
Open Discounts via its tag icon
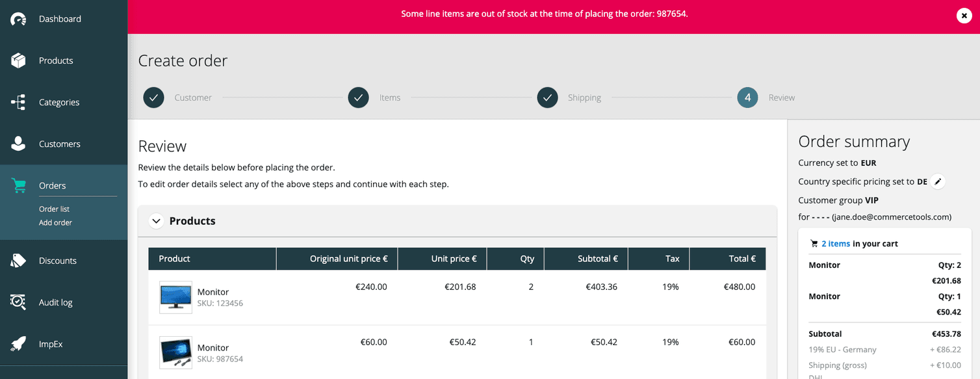(19, 260)
